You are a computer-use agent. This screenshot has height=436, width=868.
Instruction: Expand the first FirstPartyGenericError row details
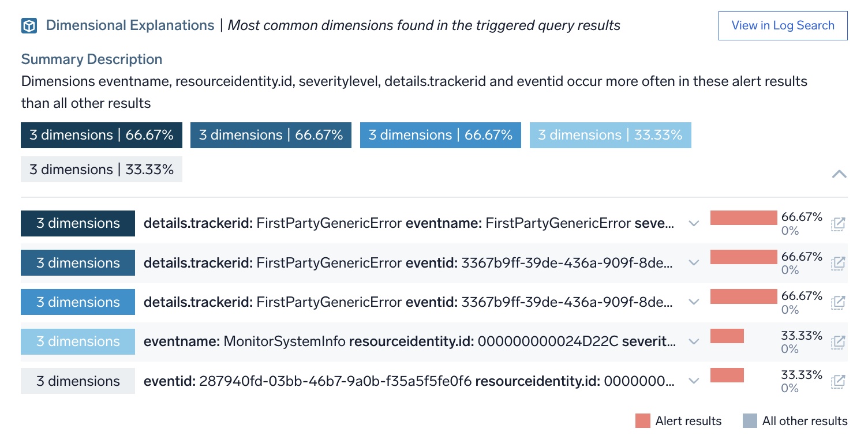pos(694,223)
